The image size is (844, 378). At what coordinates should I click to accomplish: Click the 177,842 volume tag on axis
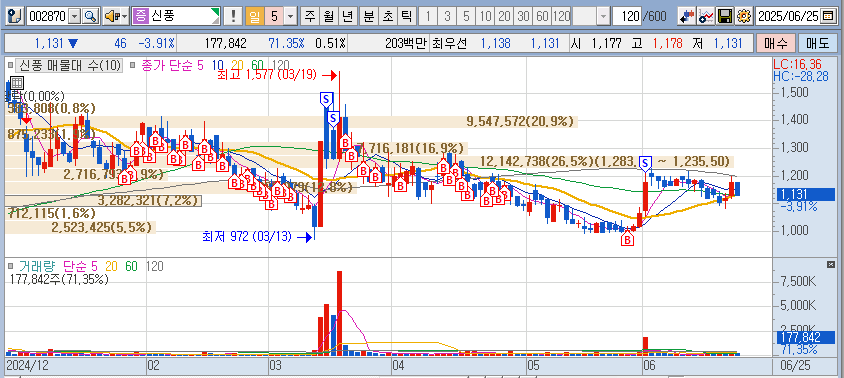click(805, 338)
